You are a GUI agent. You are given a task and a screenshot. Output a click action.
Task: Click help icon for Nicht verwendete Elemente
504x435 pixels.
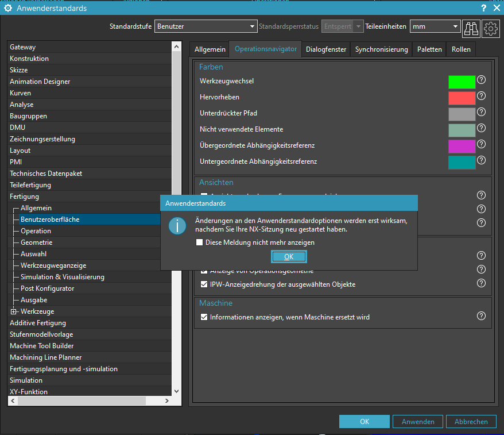481,128
